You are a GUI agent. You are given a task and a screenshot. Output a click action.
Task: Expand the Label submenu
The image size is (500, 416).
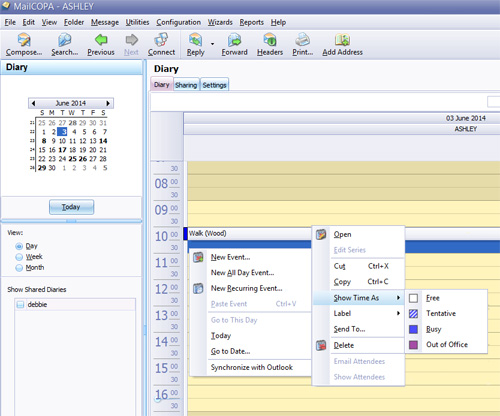[x=359, y=313]
